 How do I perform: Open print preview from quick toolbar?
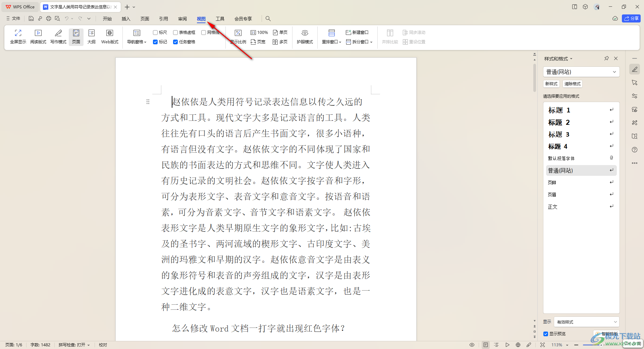(x=57, y=18)
